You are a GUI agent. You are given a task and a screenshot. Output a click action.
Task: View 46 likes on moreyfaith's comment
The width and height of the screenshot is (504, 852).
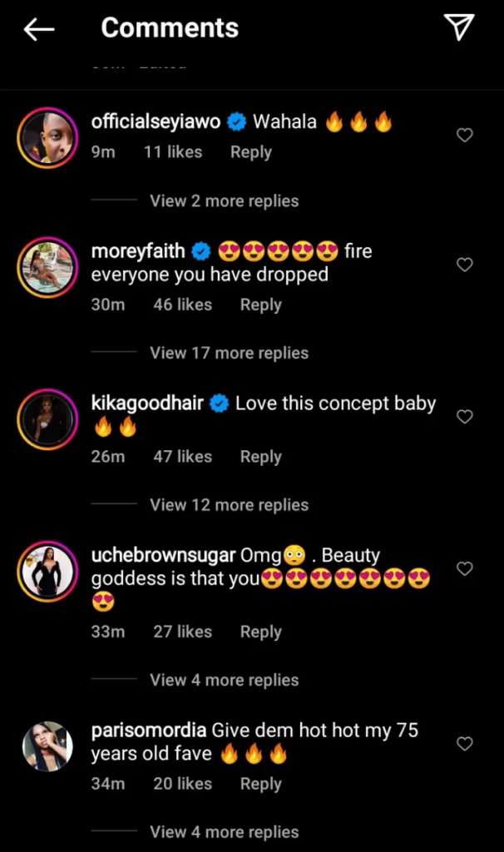tap(182, 305)
